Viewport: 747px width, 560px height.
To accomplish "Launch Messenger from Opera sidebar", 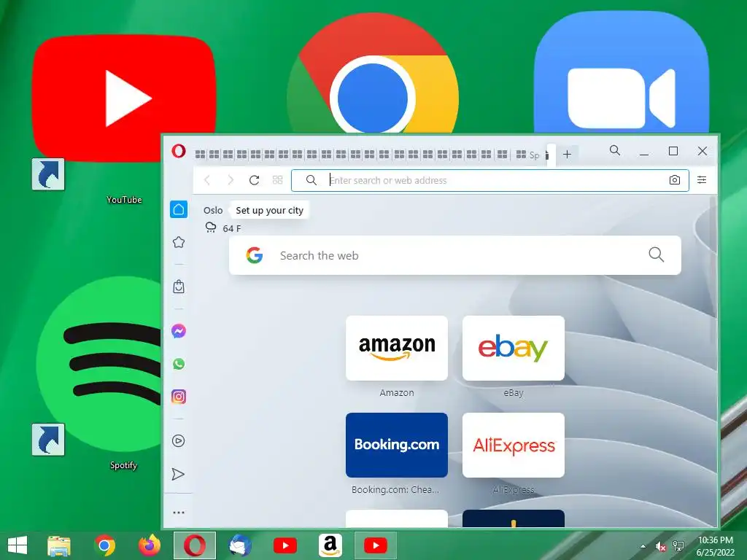I will [x=179, y=331].
